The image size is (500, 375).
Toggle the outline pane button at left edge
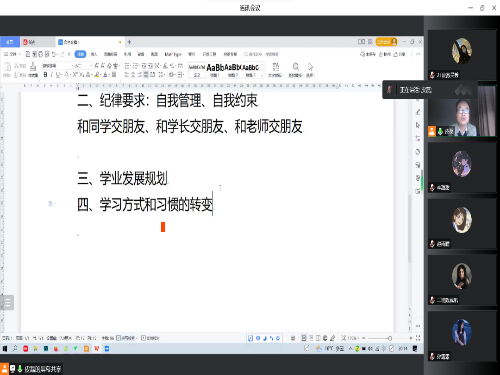[x=7, y=303]
